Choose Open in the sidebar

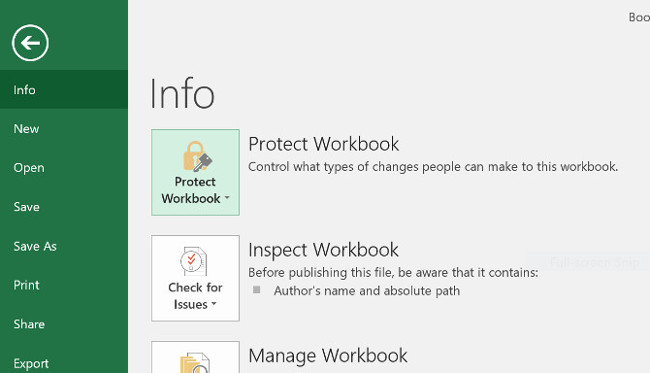64,167
